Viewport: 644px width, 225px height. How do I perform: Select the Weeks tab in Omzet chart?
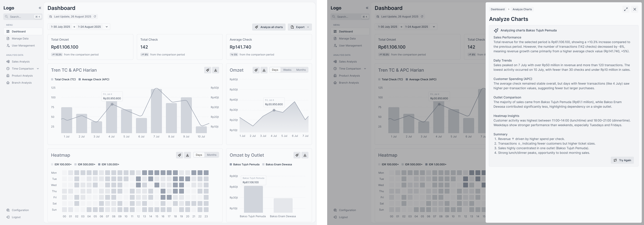(287, 70)
